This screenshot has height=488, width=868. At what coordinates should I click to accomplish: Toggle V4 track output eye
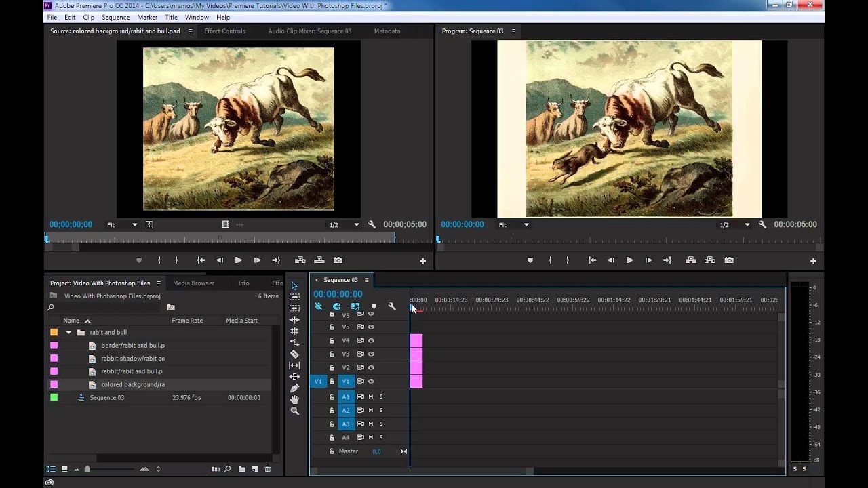coord(371,340)
